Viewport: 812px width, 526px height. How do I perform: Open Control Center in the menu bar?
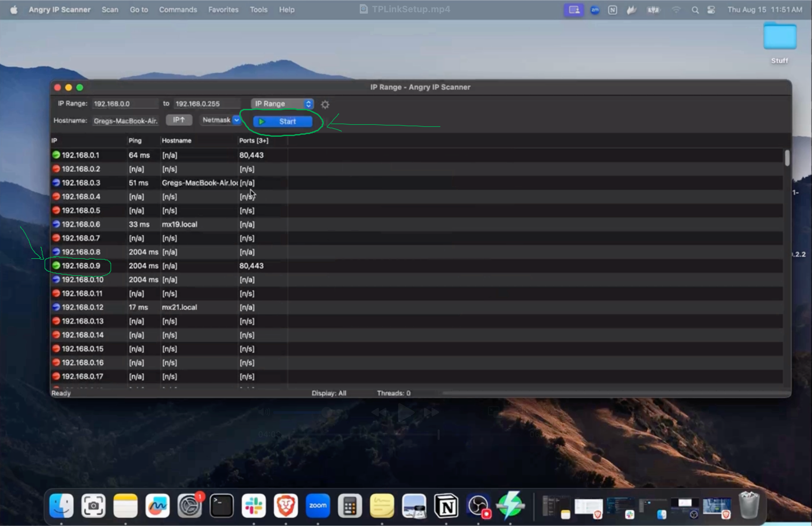pyautogui.click(x=711, y=10)
